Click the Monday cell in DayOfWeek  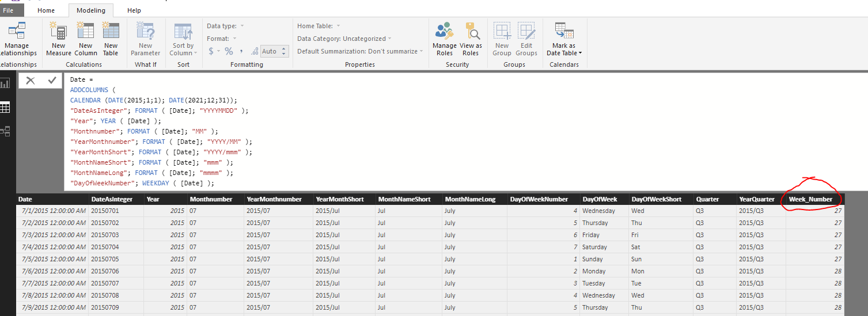coord(604,271)
